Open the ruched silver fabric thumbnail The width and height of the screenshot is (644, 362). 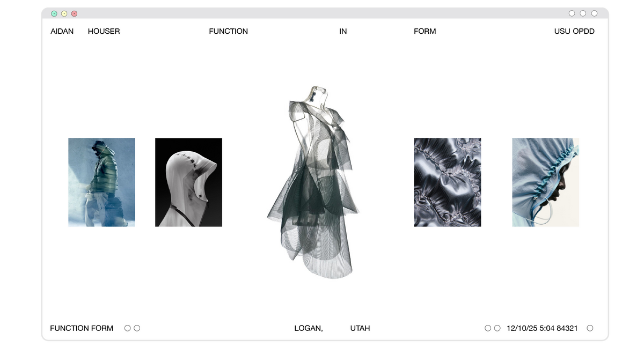[x=447, y=182]
